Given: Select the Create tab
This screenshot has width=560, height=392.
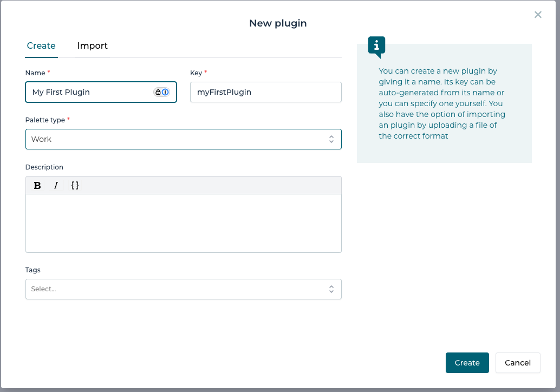Looking at the screenshot, I should 41,46.
